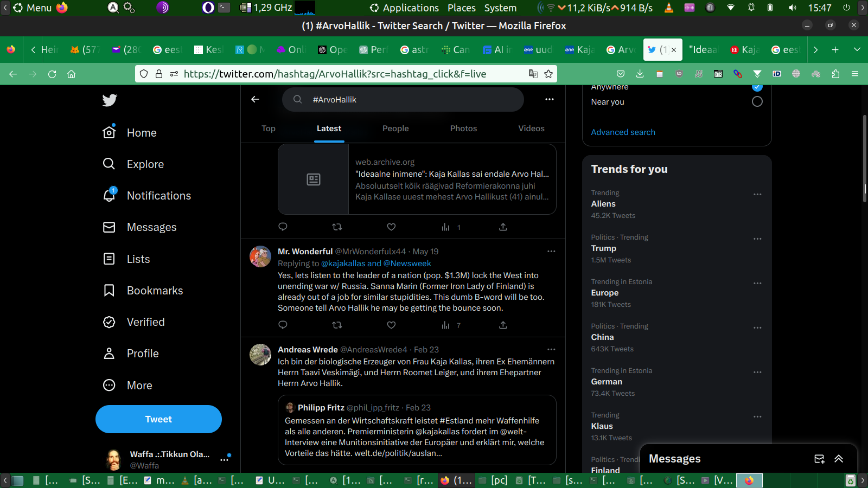Open the @Newsweek mention link
The width and height of the screenshot is (868, 488).
click(x=407, y=264)
